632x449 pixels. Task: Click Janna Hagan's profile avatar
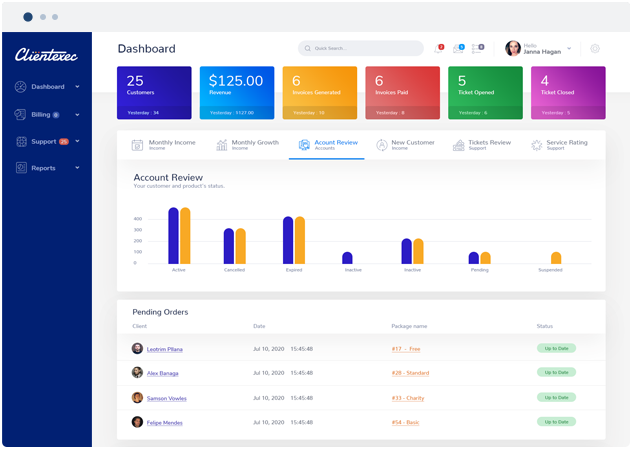point(513,48)
